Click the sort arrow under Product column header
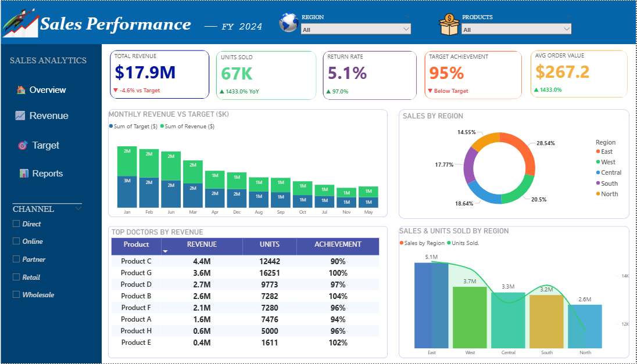The image size is (637, 364). [x=165, y=251]
